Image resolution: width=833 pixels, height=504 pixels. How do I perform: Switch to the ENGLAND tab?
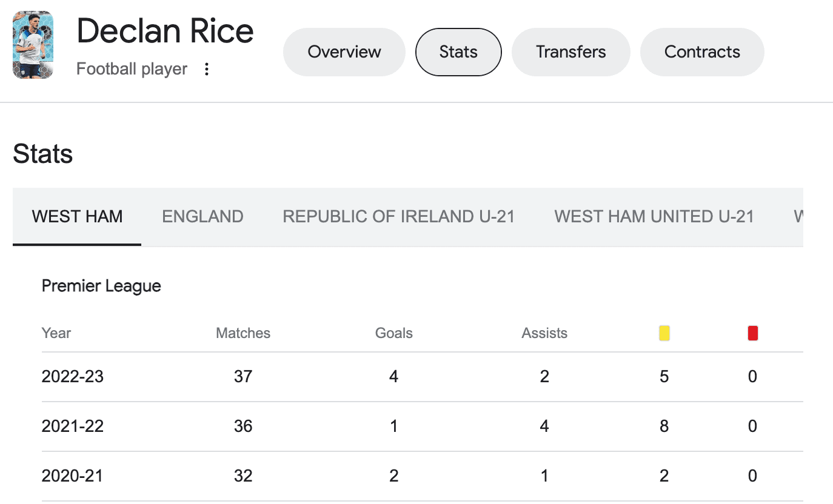(x=202, y=217)
